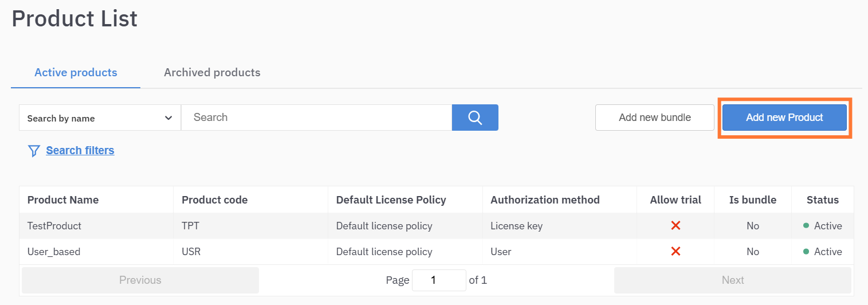Go to the Previous page
The width and height of the screenshot is (868, 305).
pyautogui.click(x=140, y=280)
